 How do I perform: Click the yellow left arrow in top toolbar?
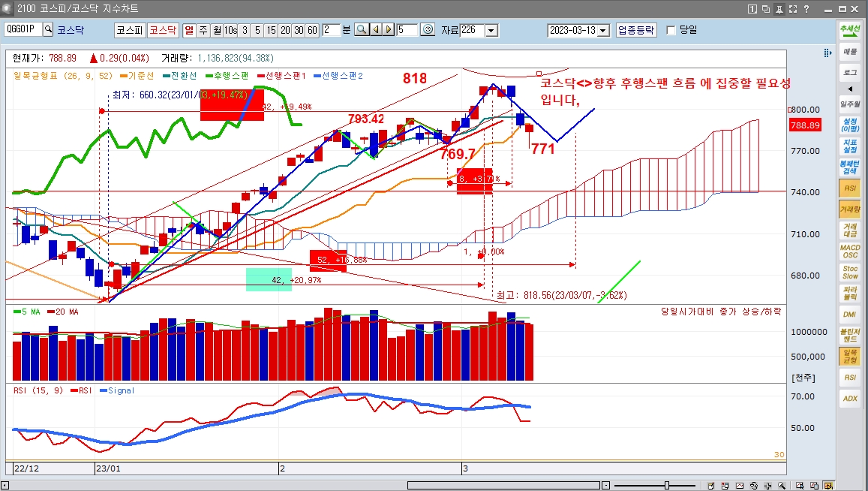(x=376, y=30)
